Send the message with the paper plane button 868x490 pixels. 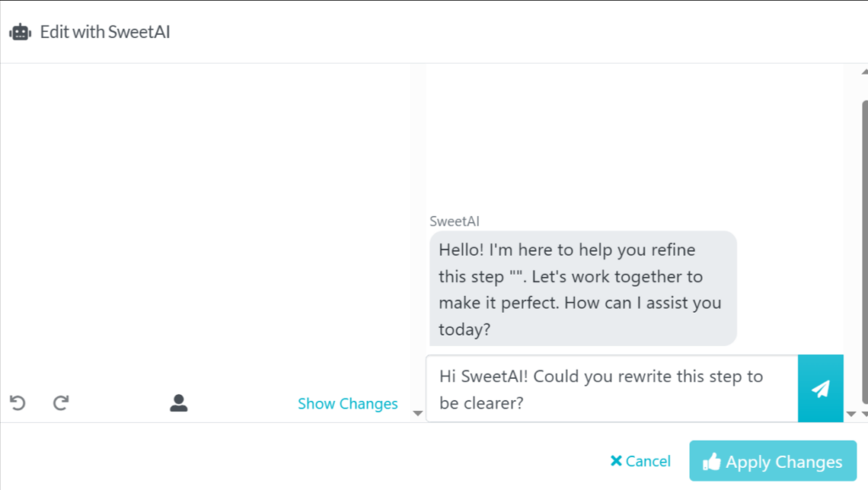point(820,388)
